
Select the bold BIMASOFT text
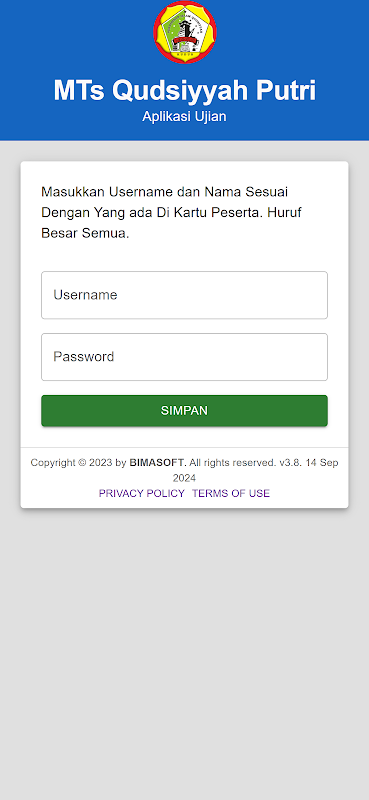click(158, 463)
